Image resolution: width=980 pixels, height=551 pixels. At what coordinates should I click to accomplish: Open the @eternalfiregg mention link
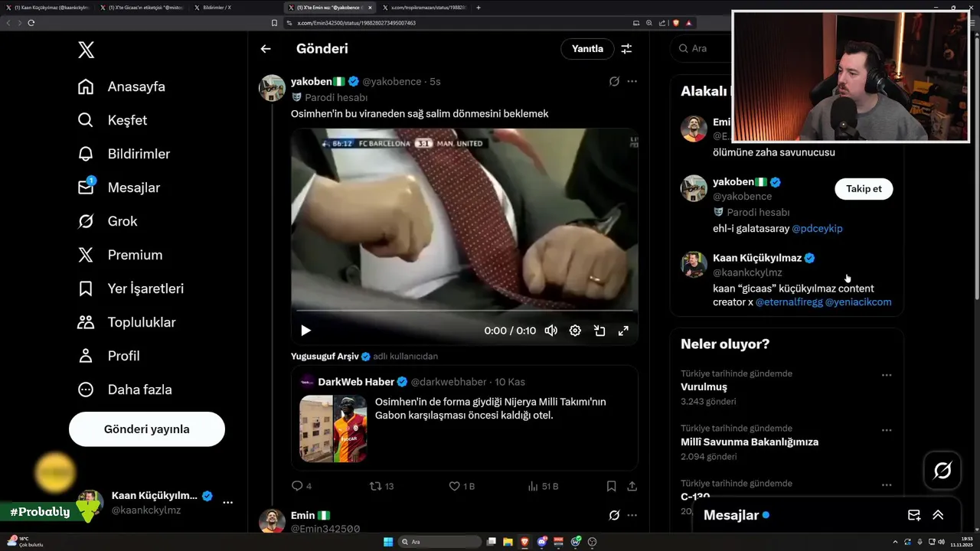tap(789, 302)
